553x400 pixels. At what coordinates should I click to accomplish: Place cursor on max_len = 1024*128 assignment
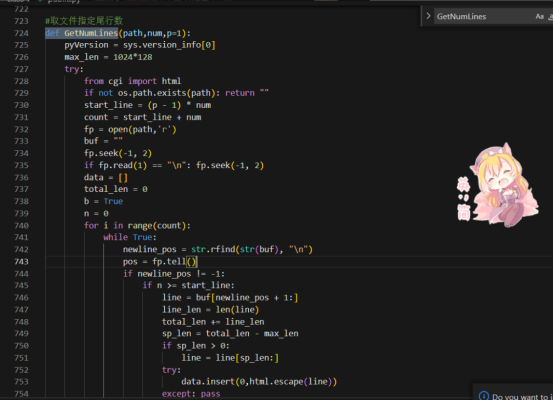pos(108,57)
